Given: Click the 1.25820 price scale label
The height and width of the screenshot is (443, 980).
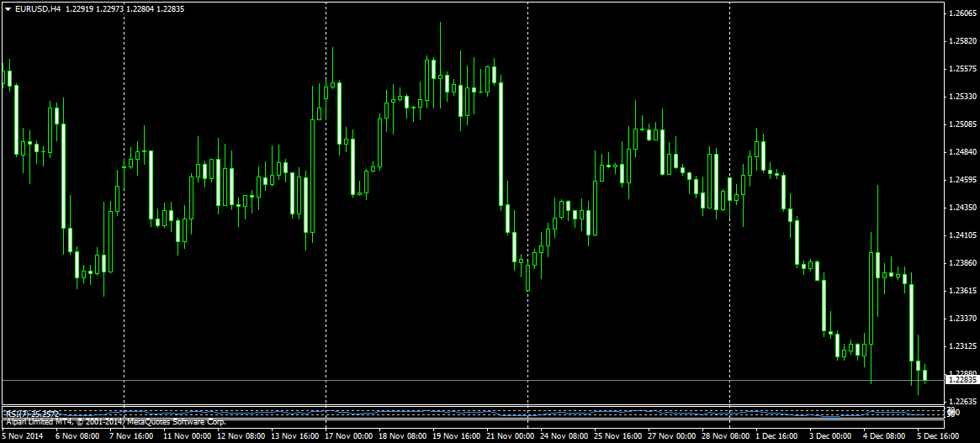Looking at the screenshot, I should [x=962, y=41].
